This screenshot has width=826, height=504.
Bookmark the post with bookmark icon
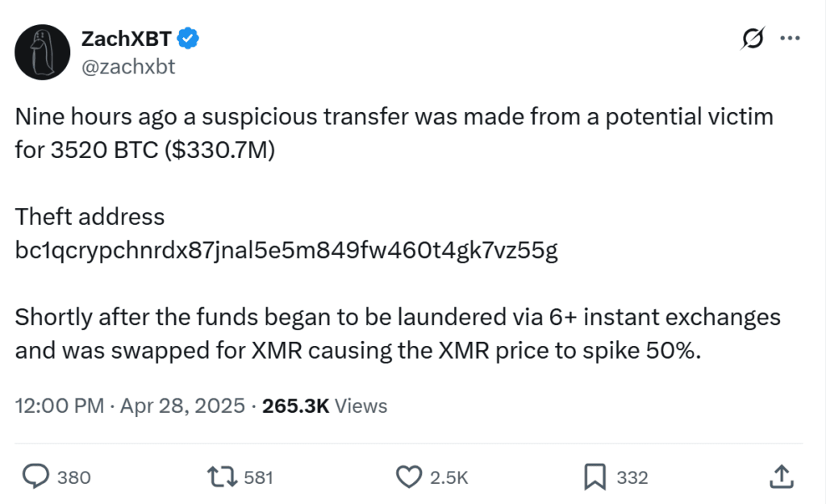[x=594, y=477]
